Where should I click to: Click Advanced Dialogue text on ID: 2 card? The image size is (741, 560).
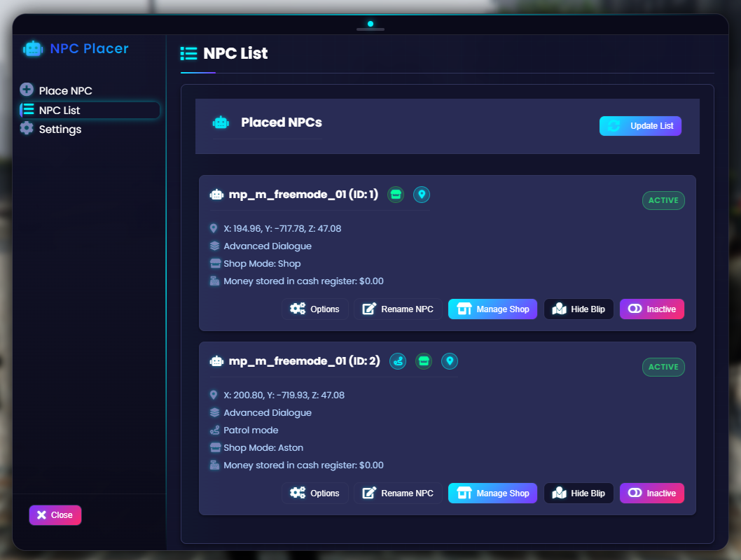tap(268, 413)
